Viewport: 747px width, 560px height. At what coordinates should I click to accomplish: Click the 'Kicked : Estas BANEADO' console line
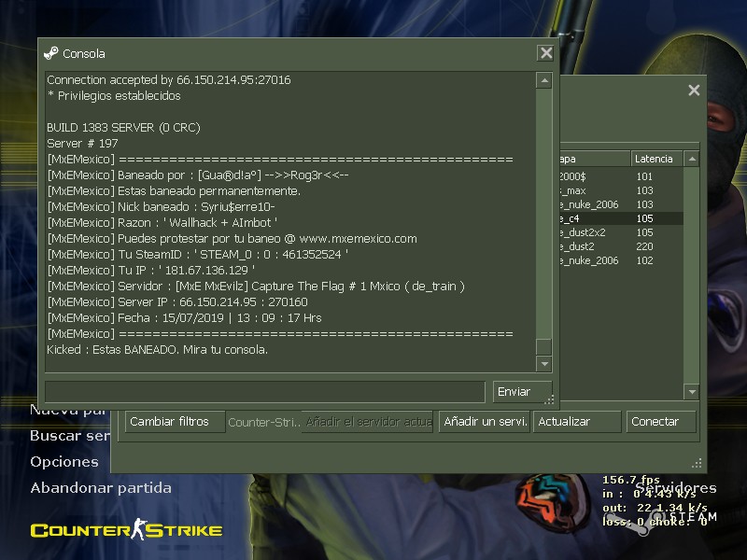(157, 350)
